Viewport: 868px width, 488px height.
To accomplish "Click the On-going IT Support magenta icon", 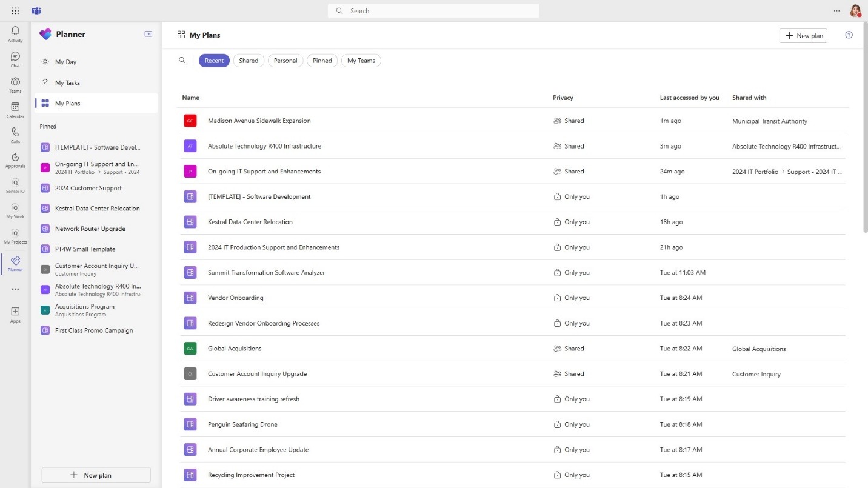I will 190,172.
